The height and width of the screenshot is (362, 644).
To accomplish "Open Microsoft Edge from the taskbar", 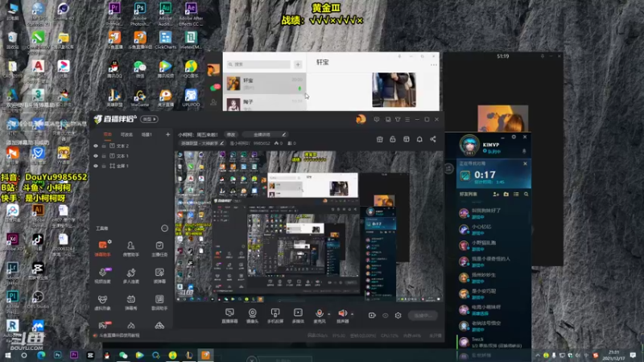I will coord(41,355).
